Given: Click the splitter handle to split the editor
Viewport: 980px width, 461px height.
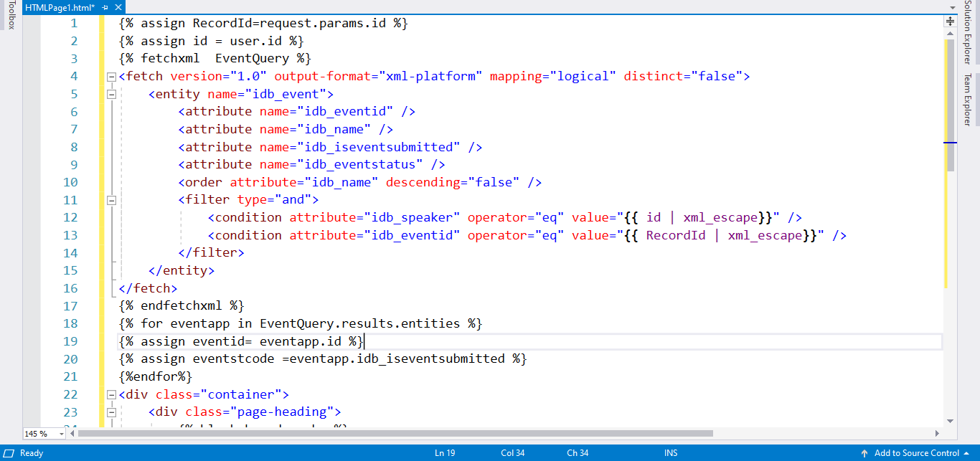Looking at the screenshot, I should tap(952, 20).
